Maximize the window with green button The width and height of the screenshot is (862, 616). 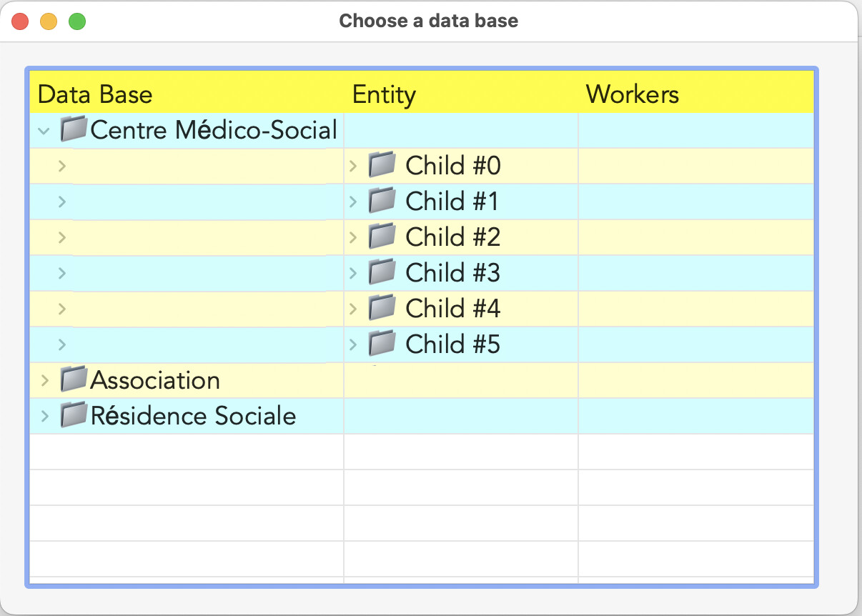(x=77, y=21)
